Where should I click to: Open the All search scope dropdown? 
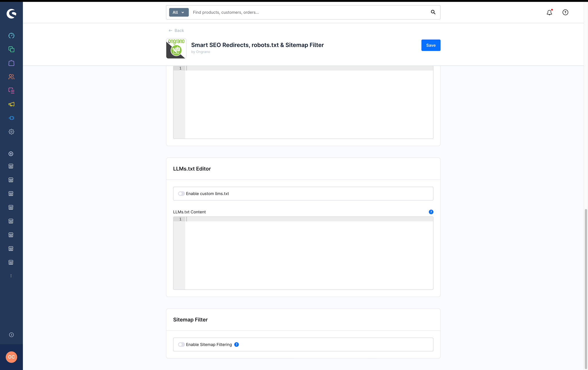(x=179, y=12)
